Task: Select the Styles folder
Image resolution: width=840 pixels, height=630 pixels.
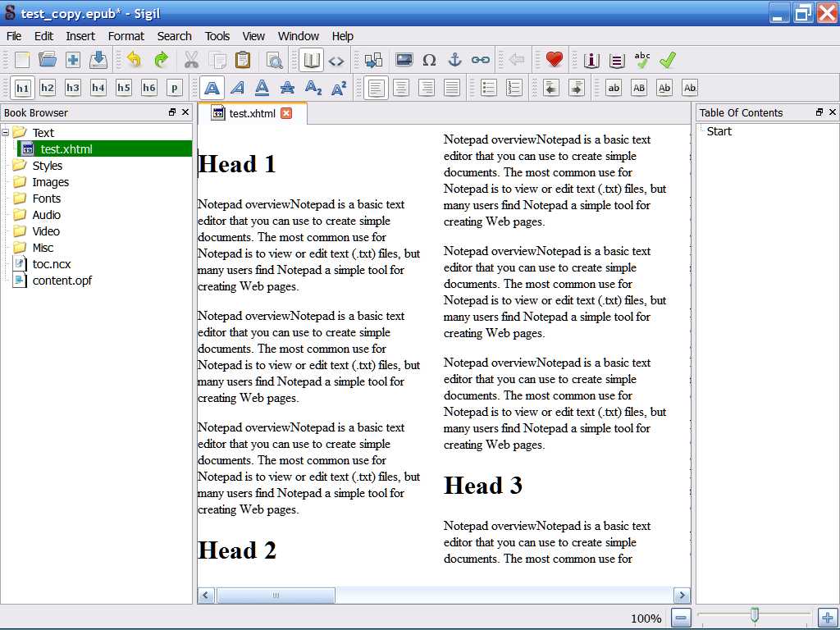Action: click(x=47, y=166)
